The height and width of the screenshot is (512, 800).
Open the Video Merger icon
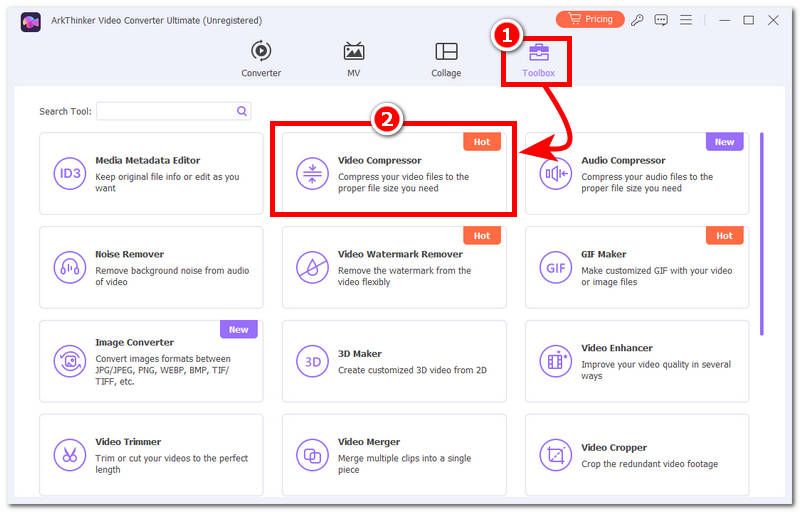click(312, 455)
